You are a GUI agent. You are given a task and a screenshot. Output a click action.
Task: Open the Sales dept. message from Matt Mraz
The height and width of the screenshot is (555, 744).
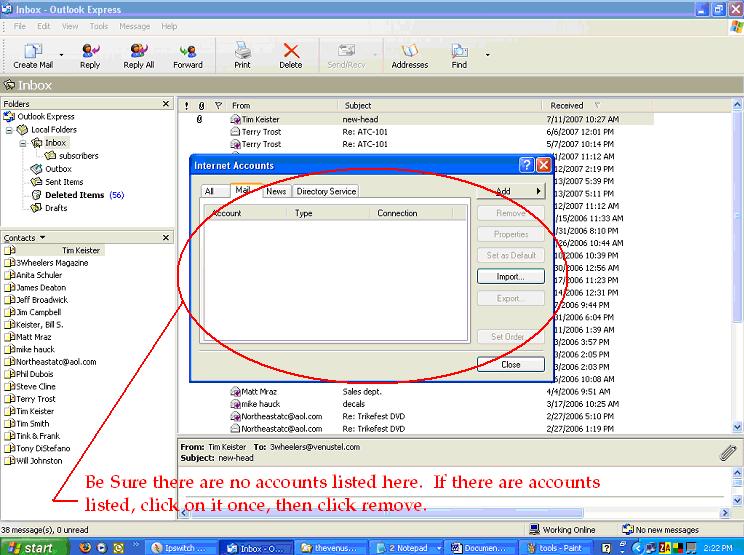pyautogui.click(x=416, y=392)
